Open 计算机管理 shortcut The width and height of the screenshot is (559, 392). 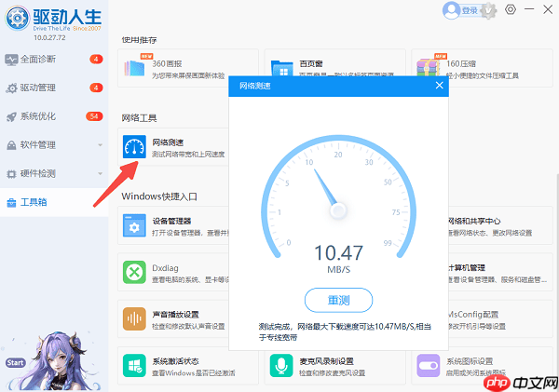(499, 272)
